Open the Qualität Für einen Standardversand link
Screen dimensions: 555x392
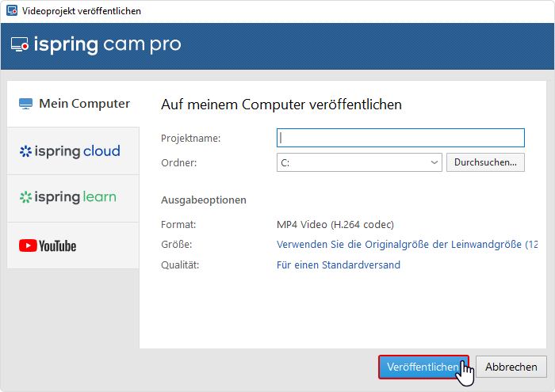(x=339, y=265)
